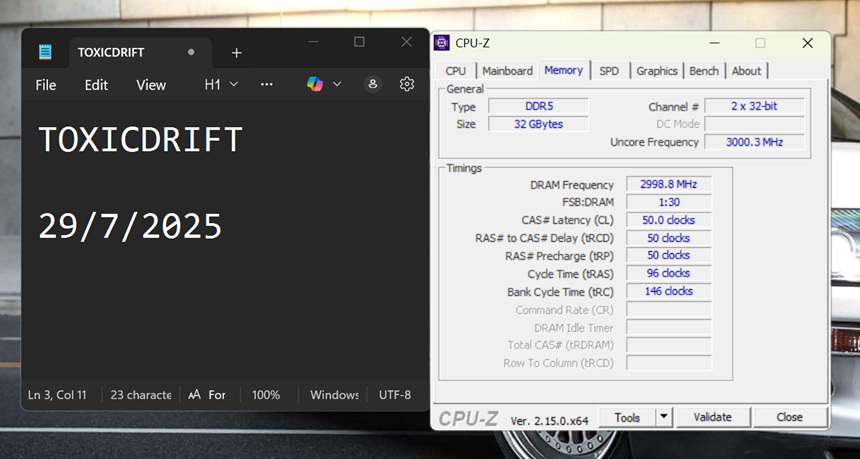Close CPU-Z with title bar X

807,43
